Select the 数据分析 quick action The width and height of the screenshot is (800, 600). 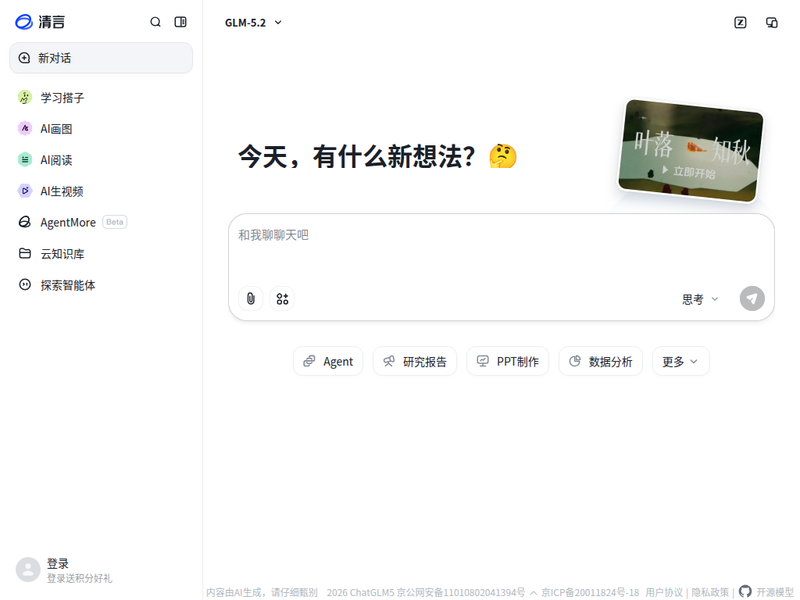click(601, 361)
